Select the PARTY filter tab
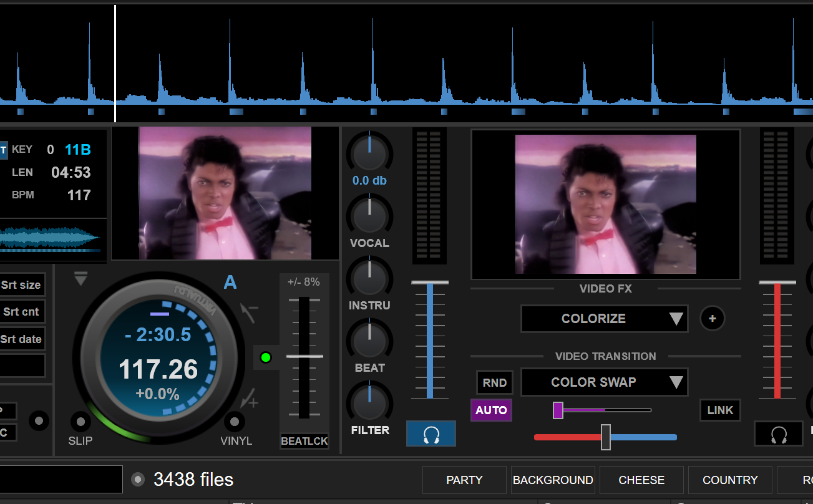Screen dimensions: 813x504 pyautogui.click(x=464, y=480)
